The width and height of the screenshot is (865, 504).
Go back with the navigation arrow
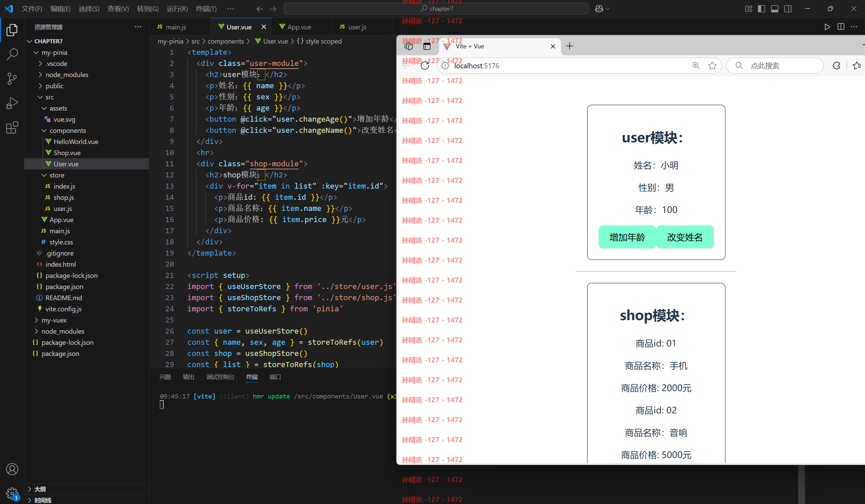pos(260,9)
